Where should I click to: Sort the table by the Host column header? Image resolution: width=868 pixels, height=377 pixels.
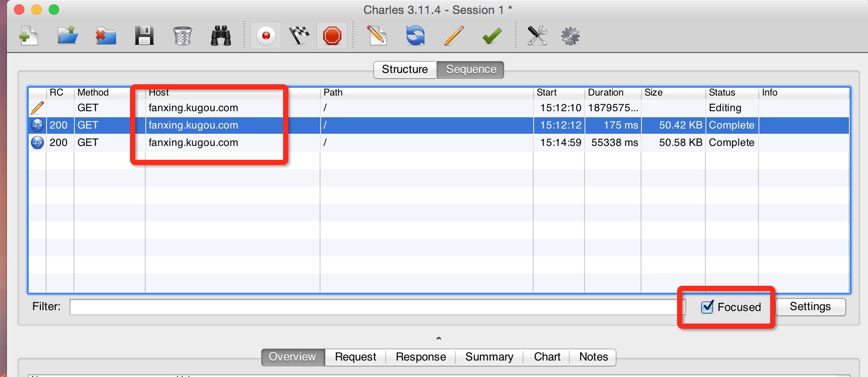tap(159, 93)
